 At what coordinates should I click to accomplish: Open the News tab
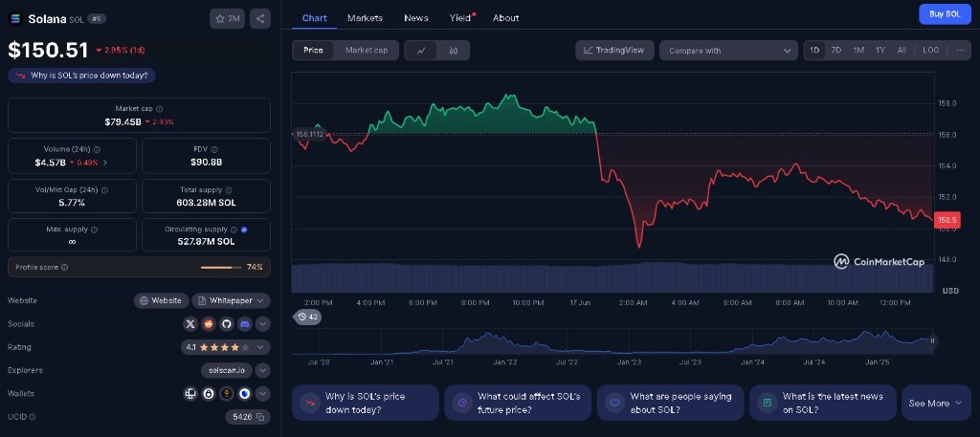(416, 18)
